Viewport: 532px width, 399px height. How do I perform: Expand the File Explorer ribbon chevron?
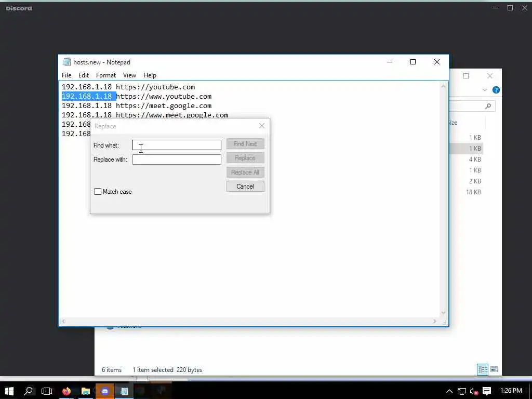tap(485, 90)
